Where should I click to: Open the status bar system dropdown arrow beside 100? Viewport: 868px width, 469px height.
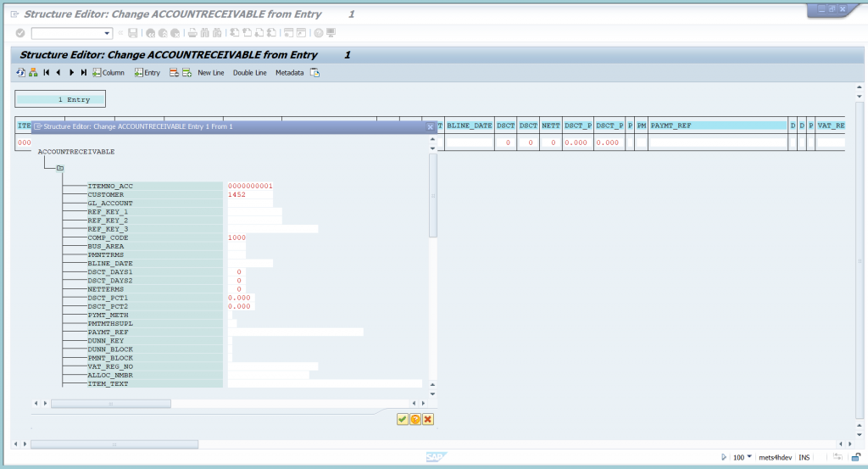pos(749,457)
